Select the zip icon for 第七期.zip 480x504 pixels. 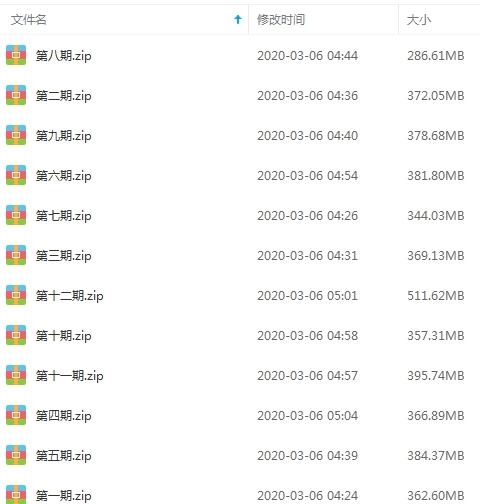[x=16, y=215]
